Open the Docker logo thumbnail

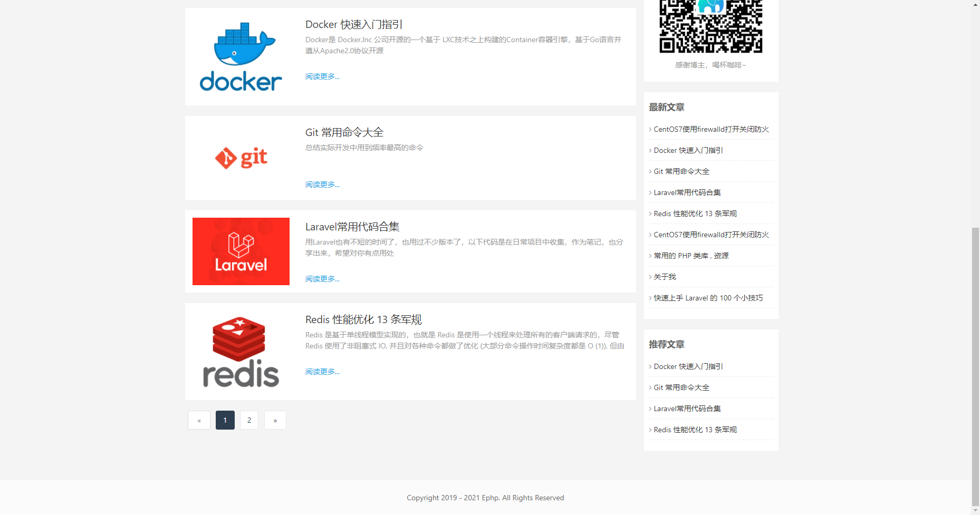241,56
